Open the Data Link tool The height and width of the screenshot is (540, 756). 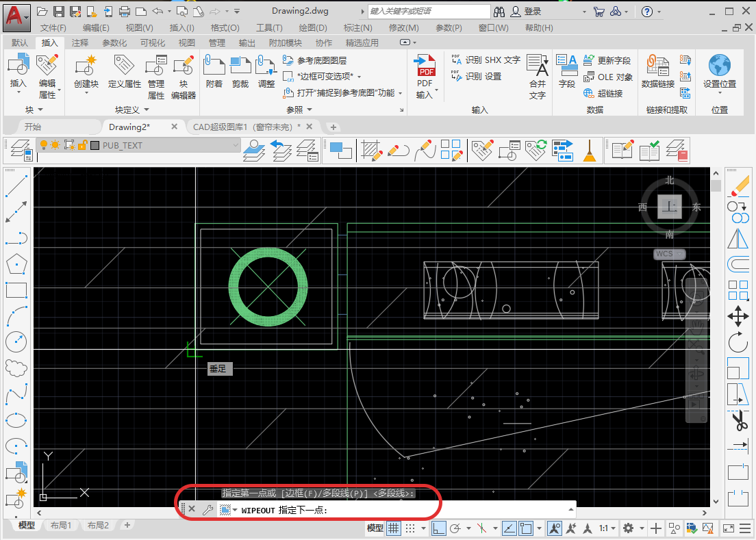(657, 71)
